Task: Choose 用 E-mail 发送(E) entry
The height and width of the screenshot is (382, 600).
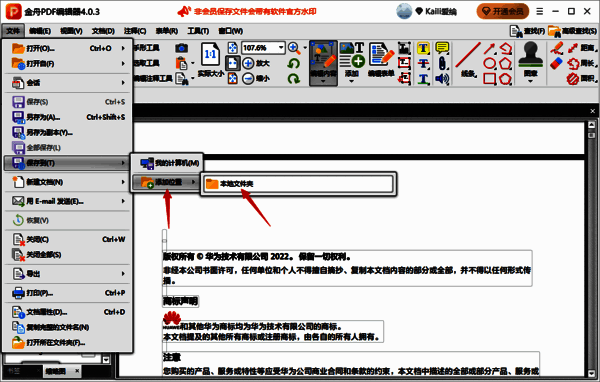Action: [x=68, y=201]
